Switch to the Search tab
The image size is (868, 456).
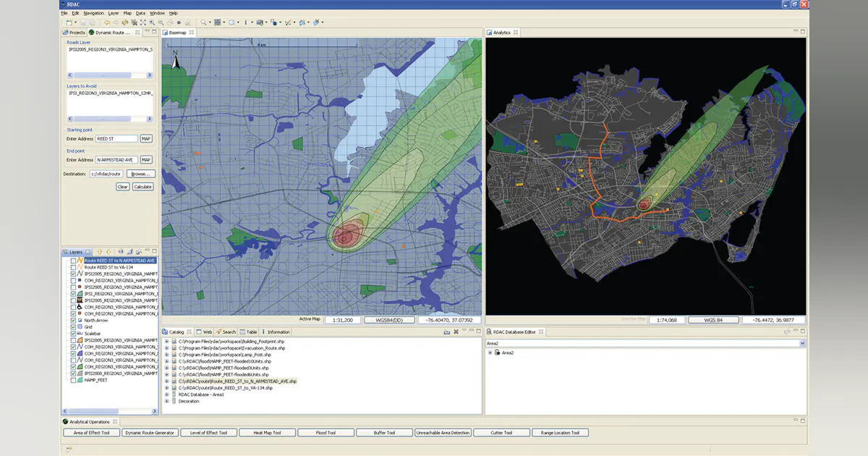(x=226, y=332)
